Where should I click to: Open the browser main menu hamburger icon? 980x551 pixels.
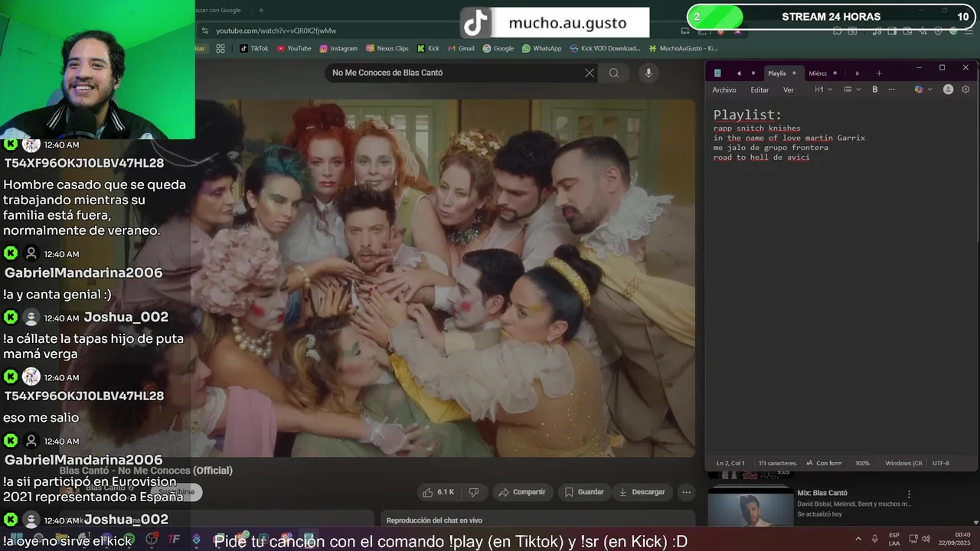[969, 31]
